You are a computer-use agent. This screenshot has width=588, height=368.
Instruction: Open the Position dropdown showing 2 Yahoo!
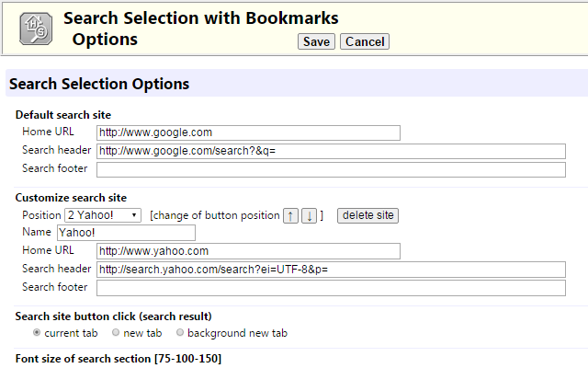[x=103, y=215]
